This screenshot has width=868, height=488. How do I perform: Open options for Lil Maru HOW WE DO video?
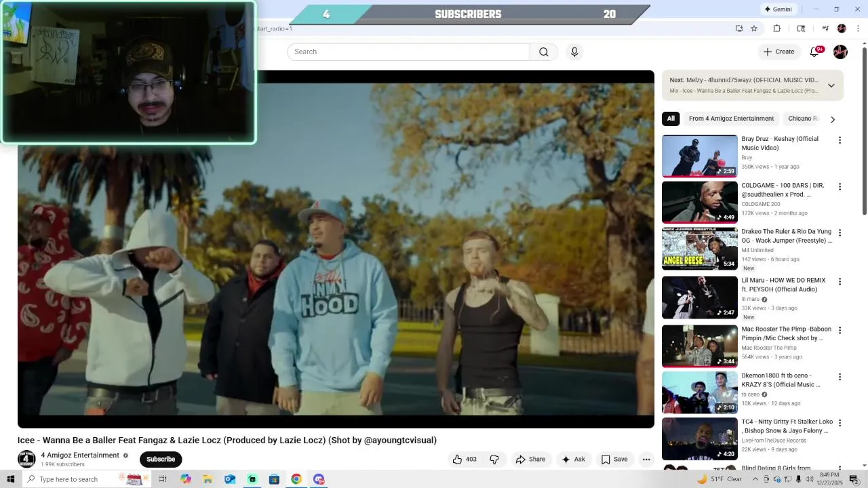click(x=840, y=281)
